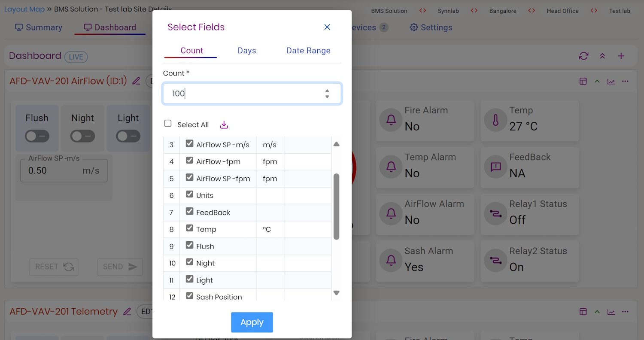The width and height of the screenshot is (644, 340).
Task: Toggle the Flush switch
Action: 37,136
